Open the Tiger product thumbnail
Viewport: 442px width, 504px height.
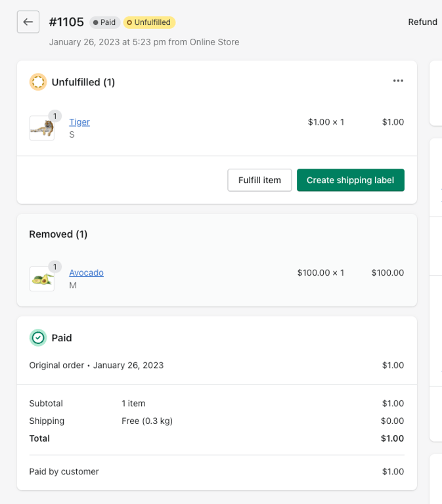point(41,128)
